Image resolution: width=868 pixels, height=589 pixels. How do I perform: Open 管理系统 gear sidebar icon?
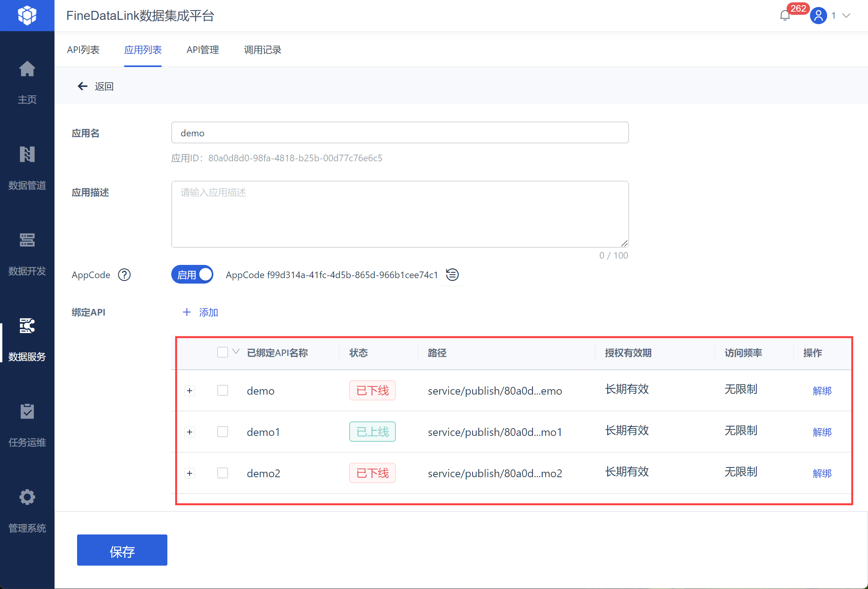click(x=27, y=497)
